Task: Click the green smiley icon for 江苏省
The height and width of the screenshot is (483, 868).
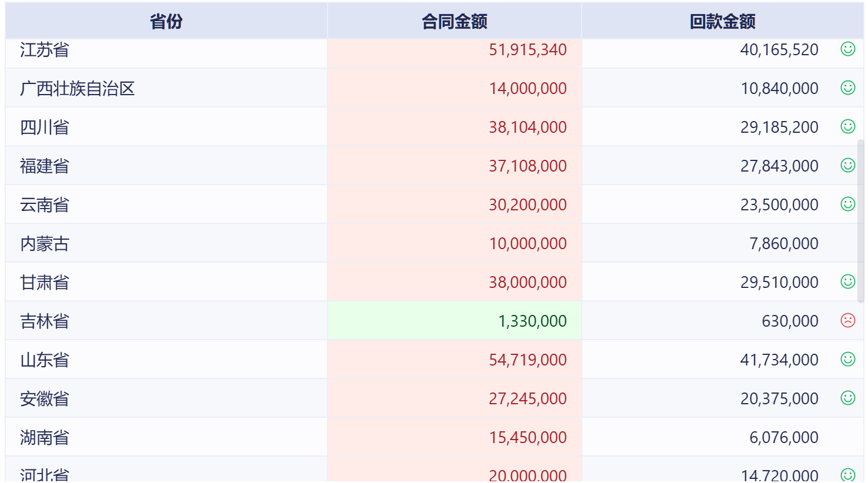Action: pyautogui.click(x=847, y=49)
